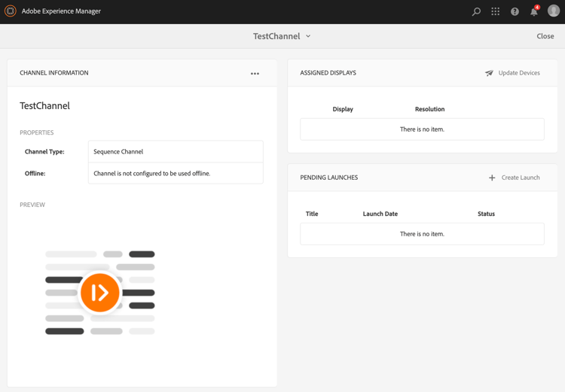
Task: Click the Channel Type label
Action: tap(44, 151)
